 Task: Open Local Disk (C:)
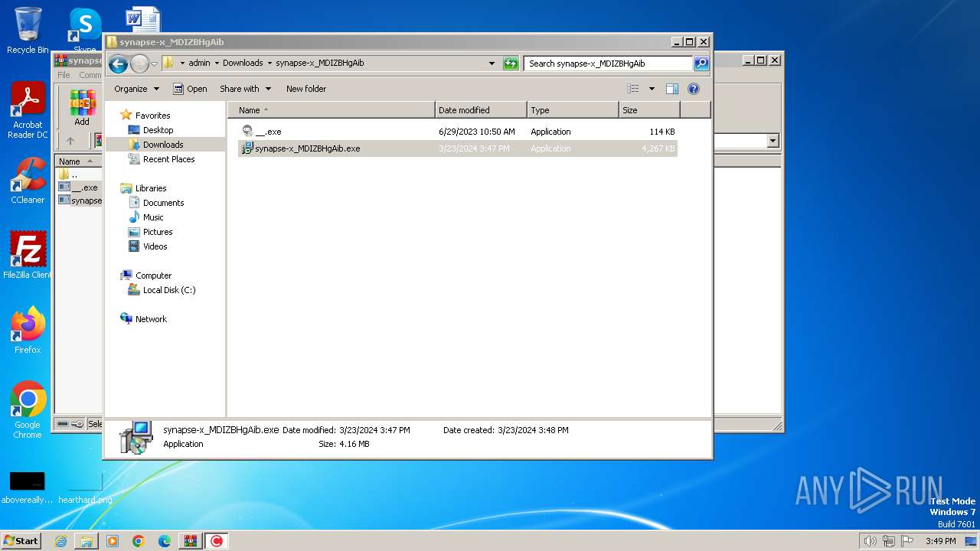click(x=168, y=290)
